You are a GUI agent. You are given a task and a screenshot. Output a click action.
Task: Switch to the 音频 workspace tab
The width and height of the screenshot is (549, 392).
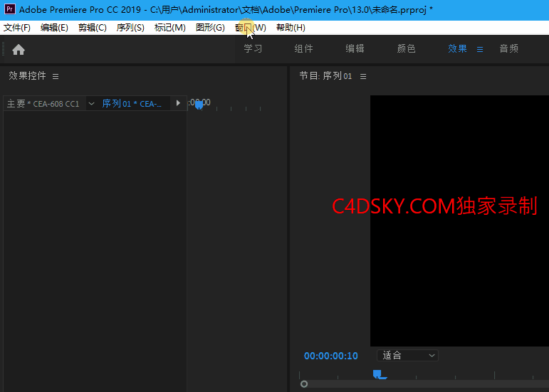pyautogui.click(x=508, y=48)
